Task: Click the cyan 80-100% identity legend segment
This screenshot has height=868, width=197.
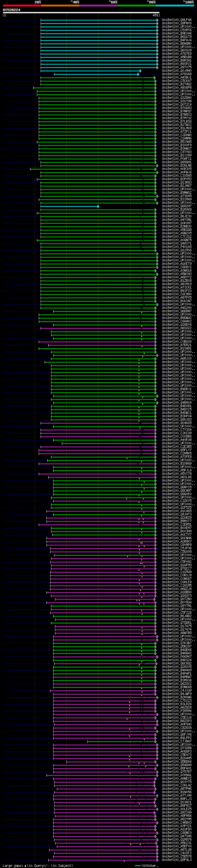Action: point(175,6)
